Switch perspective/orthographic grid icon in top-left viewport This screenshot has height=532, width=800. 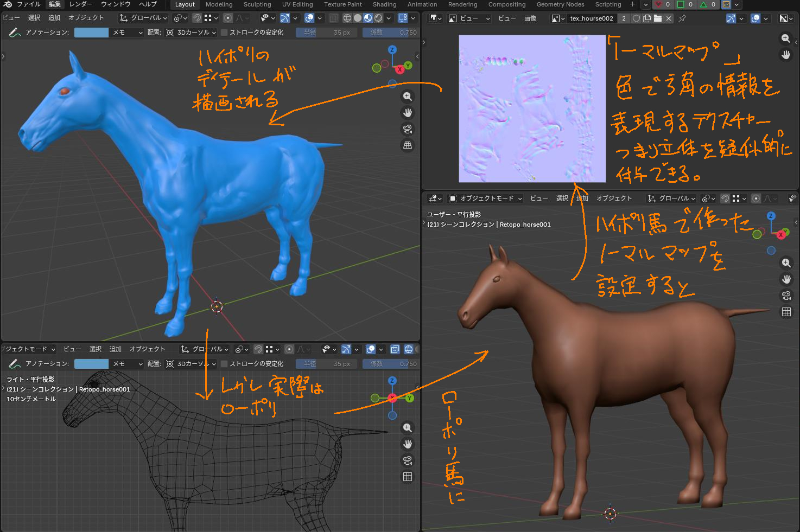click(x=408, y=145)
